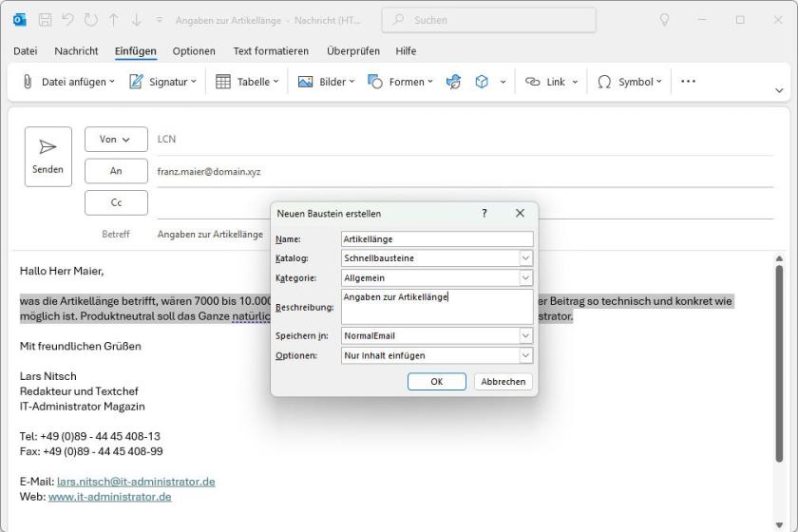Click the text 'Redakteur und Textchef'
This screenshot has width=798, height=532.
point(79,391)
